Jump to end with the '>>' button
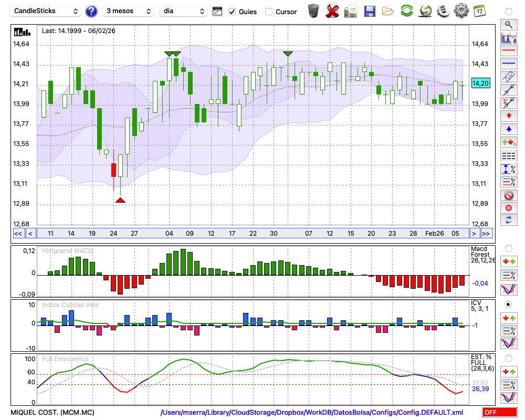This screenshot has width=525, height=420. pyautogui.click(x=486, y=234)
